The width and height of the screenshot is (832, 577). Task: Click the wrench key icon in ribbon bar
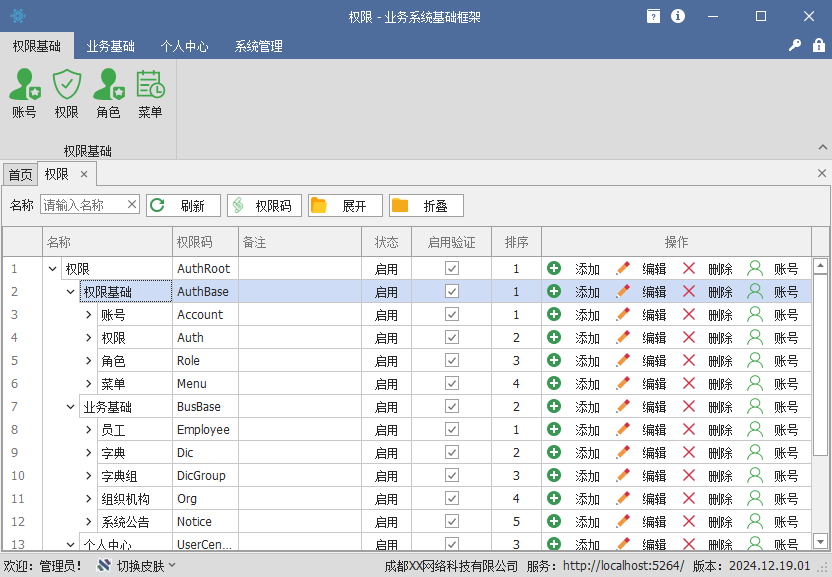(795, 46)
